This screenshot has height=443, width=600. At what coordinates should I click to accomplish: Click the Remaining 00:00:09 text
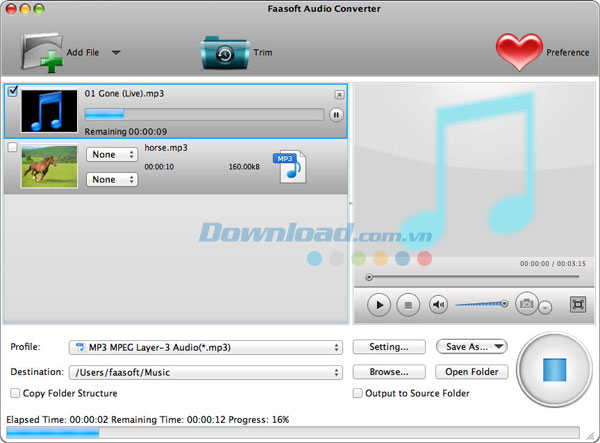point(126,132)
